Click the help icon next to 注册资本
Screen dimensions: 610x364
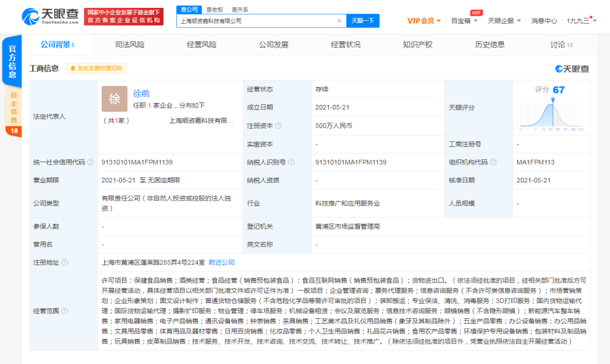(x=279, y=126)
